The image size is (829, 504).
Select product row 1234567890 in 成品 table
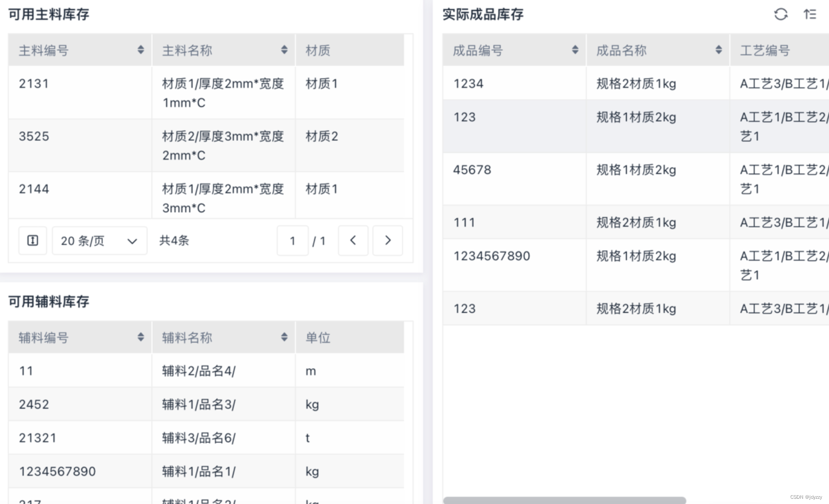point(636,265)
